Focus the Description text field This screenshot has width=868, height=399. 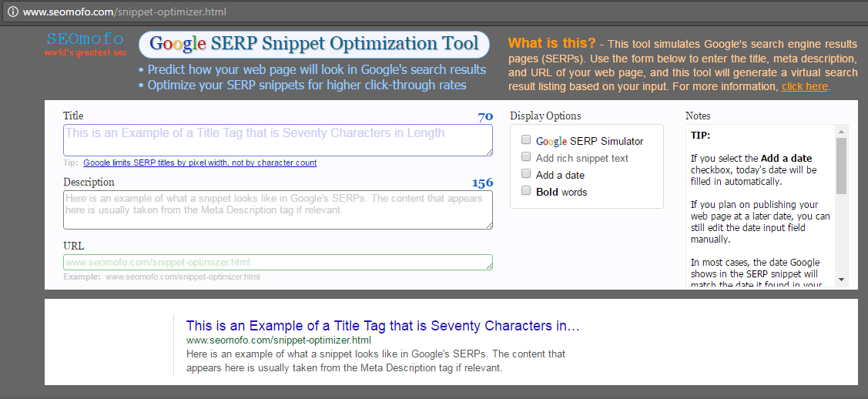278,210
